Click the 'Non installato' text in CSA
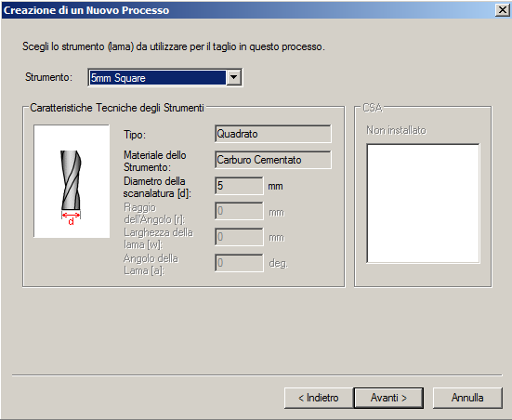 [396, 130]
